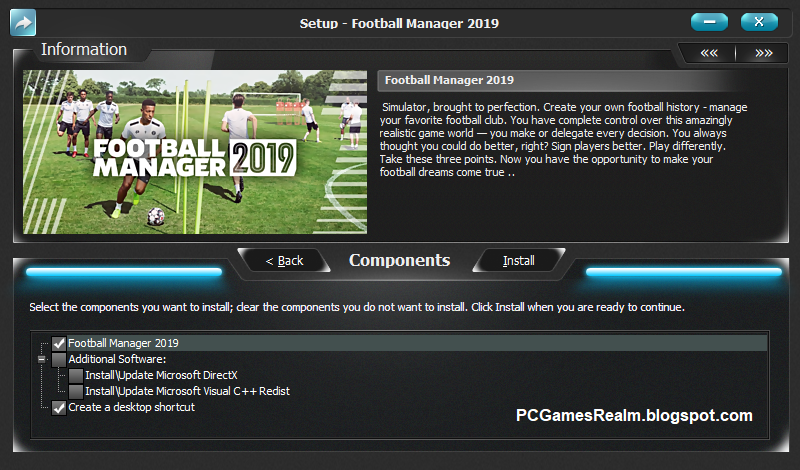Close the setup window with X

click(759, 22)
